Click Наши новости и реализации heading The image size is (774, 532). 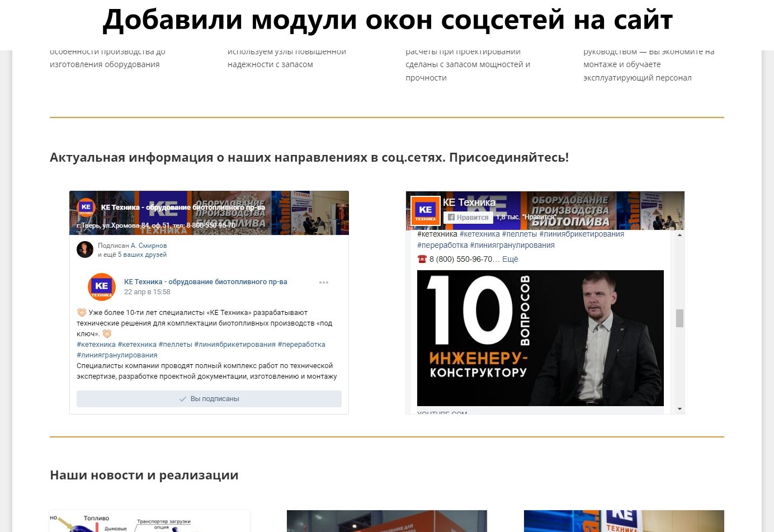pyautogui.click(x=144, y=475)
